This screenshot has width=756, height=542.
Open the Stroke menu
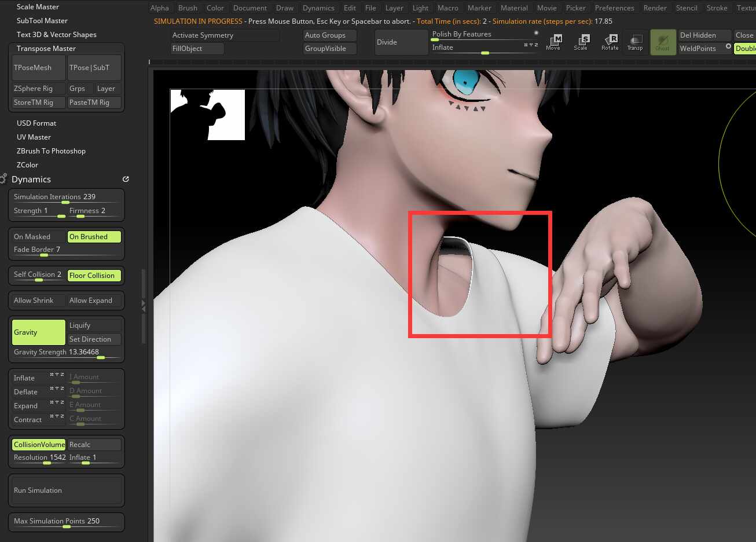(717, 8)
